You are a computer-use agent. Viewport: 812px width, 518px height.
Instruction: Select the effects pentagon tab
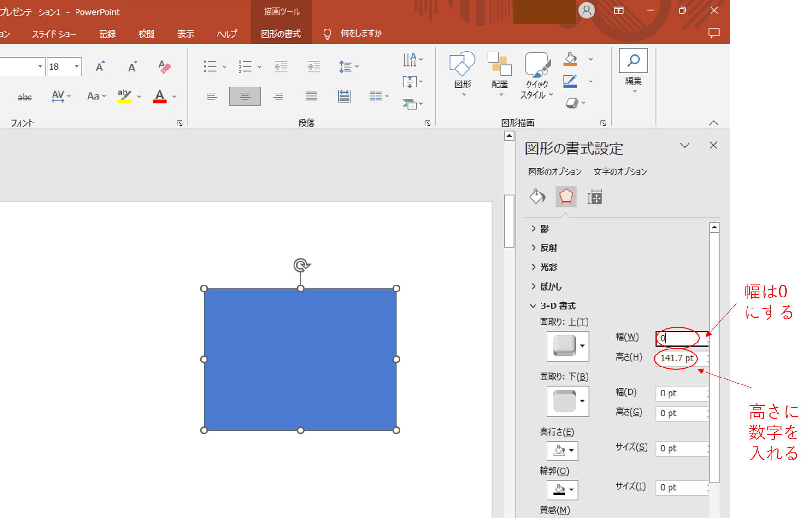coord(566,197)
